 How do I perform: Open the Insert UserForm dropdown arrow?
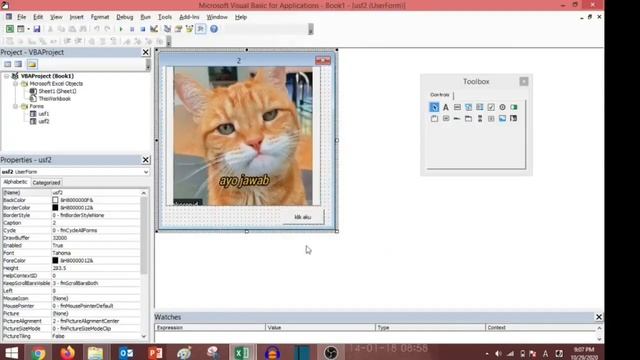coord(28,29)
